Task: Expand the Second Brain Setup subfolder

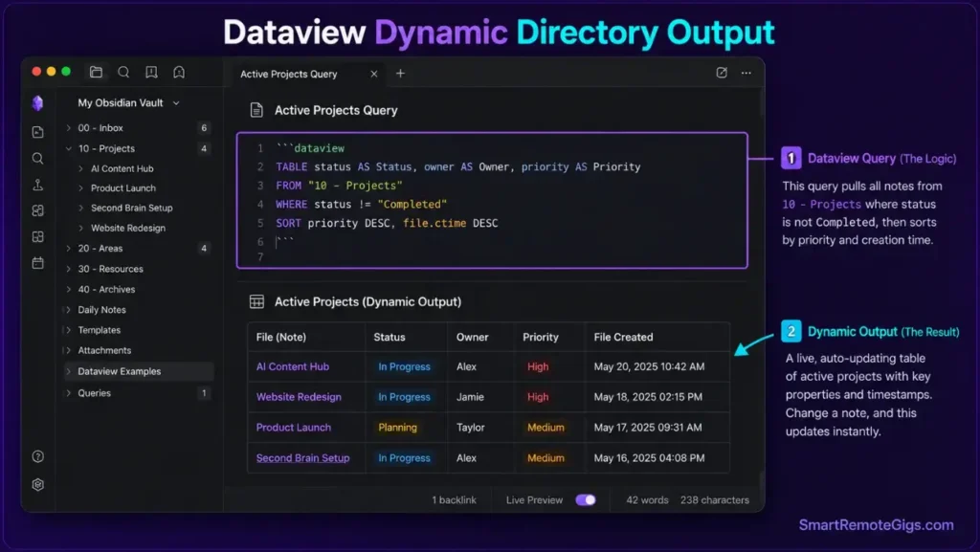Action: [x=80, y=208]
